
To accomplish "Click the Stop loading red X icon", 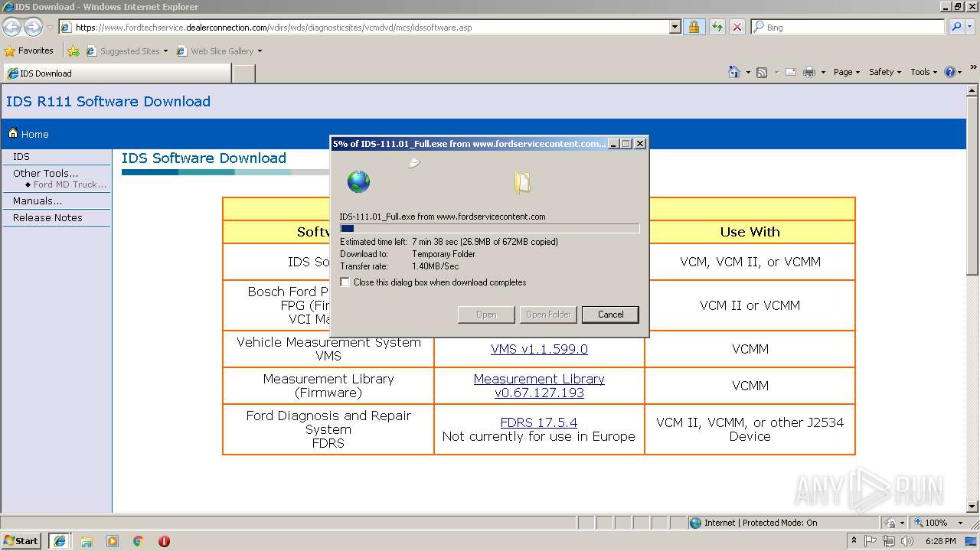I will (737, 27).
